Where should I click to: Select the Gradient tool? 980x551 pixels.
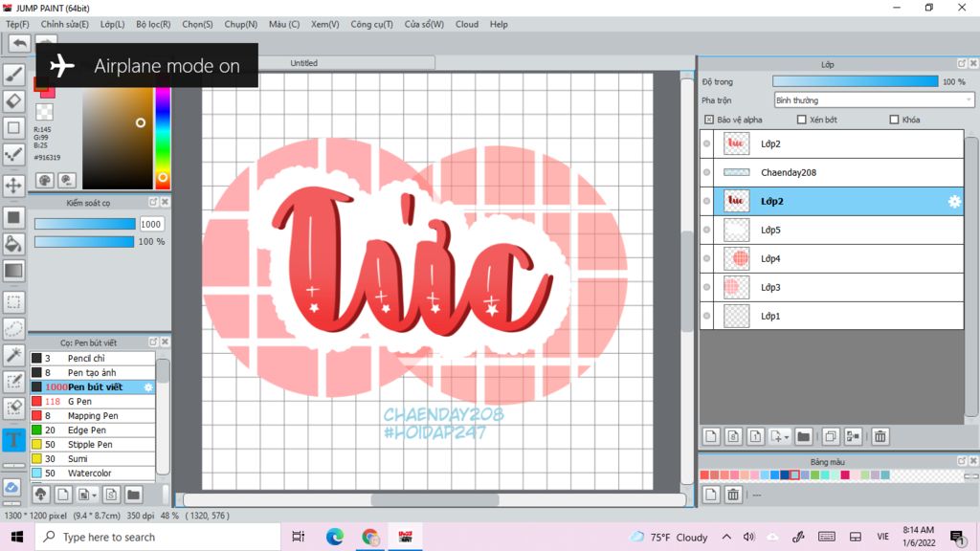pyautogui.click(x=13, y=271)
